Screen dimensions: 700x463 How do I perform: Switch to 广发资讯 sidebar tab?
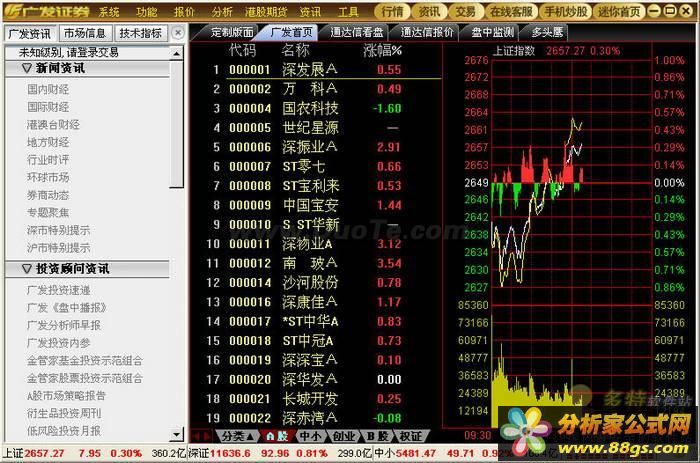tap(30, 33)
